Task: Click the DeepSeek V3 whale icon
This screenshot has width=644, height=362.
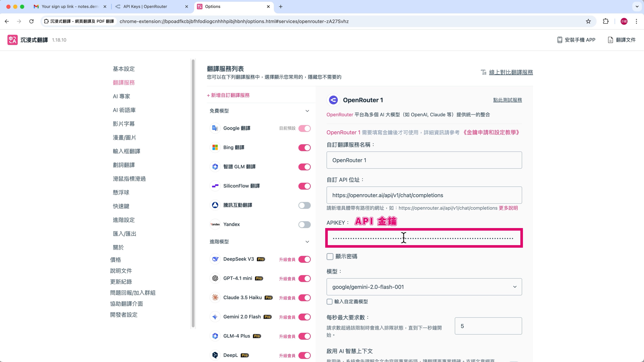Action: [x=215, y=259]
